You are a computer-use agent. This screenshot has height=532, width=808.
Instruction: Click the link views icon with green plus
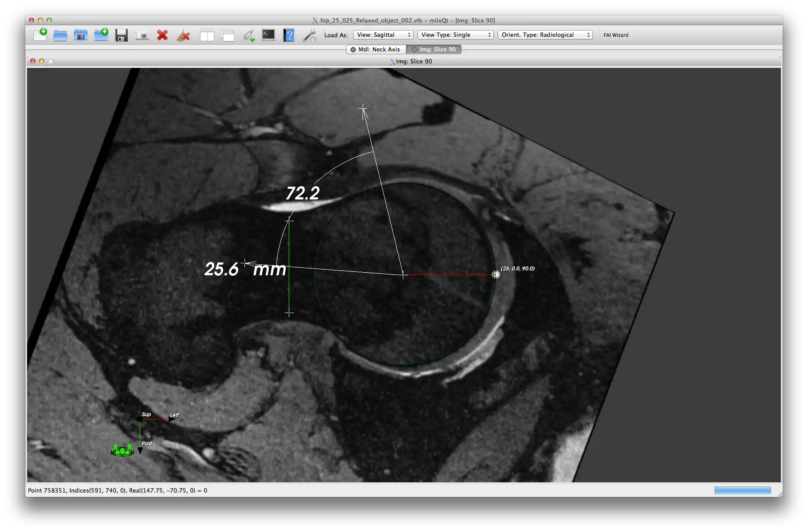[248, 35]
